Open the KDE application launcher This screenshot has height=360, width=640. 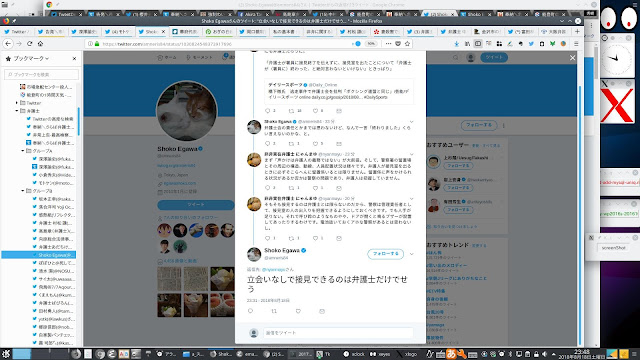6,354
